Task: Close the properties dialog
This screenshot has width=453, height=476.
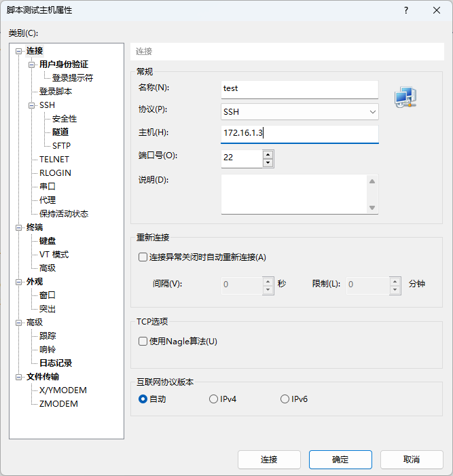Action: 437,10
